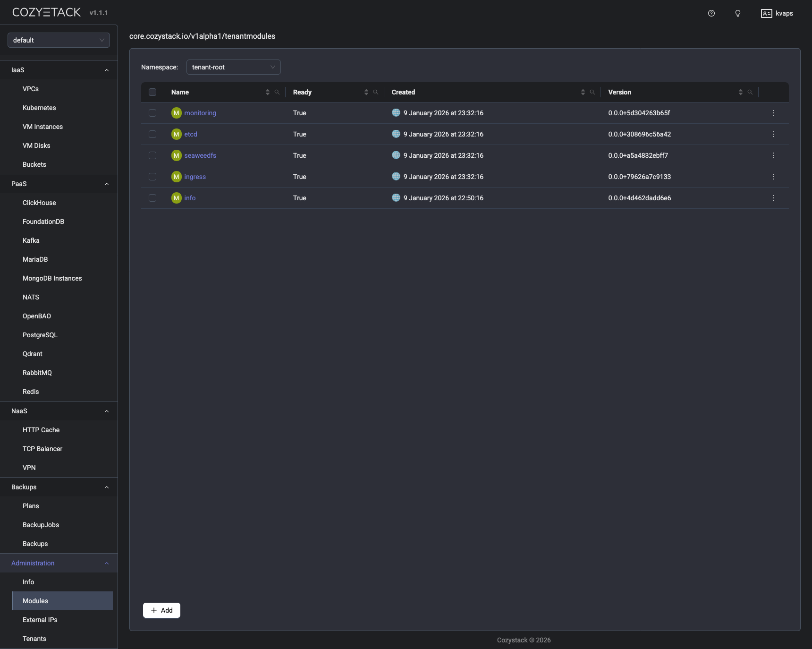Click the search icon in the Name column
Image resolution: width=812 pixels, height=649 pixels.
click(x=277, y=92)
